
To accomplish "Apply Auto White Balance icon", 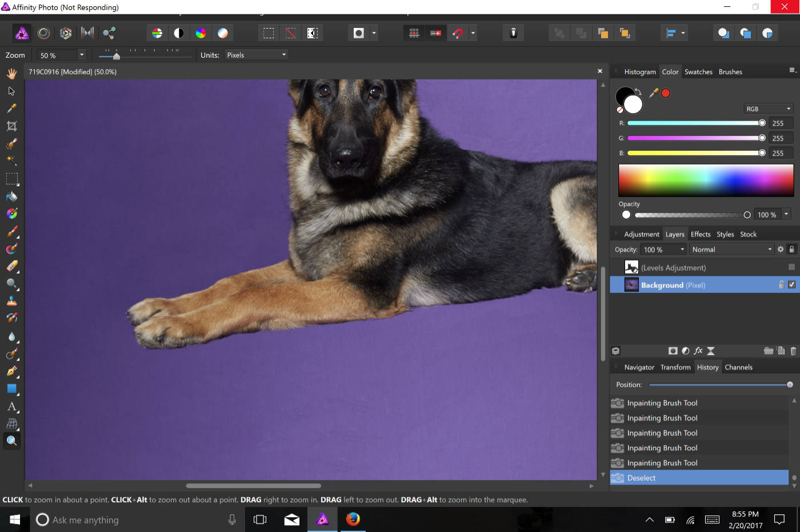I will click(x=222, y=33).
